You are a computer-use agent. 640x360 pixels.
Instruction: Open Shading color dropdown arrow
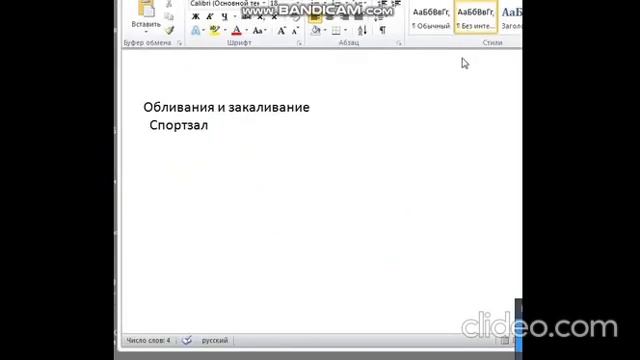tap(325, 31)
